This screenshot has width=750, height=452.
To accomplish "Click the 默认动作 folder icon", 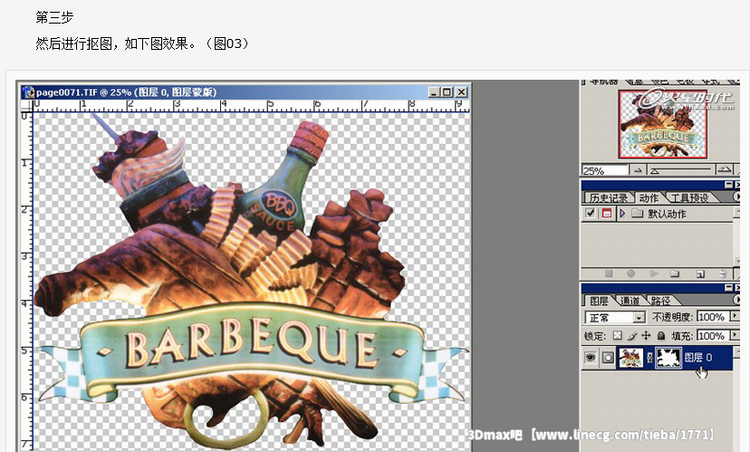I will point(637,213).
